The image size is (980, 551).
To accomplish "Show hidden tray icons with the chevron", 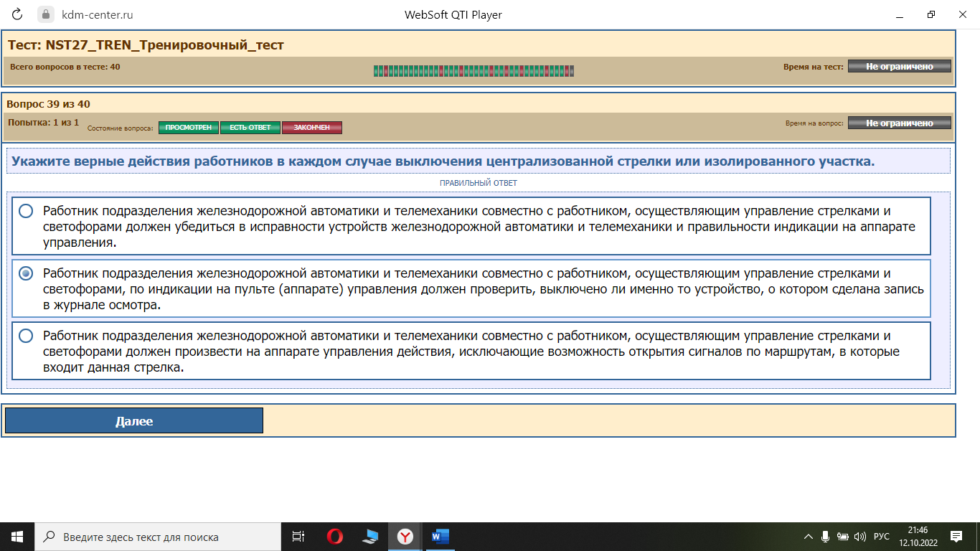I will coord(809,536).
